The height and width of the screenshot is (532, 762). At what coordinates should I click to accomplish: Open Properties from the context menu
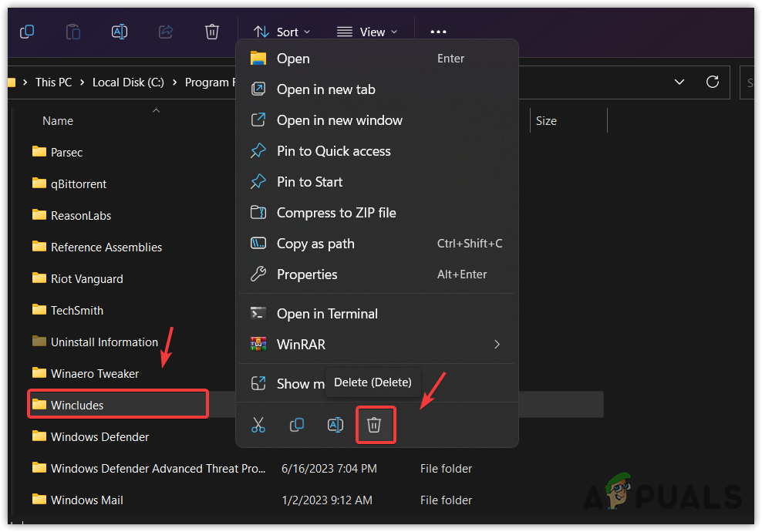pos(376,274)
